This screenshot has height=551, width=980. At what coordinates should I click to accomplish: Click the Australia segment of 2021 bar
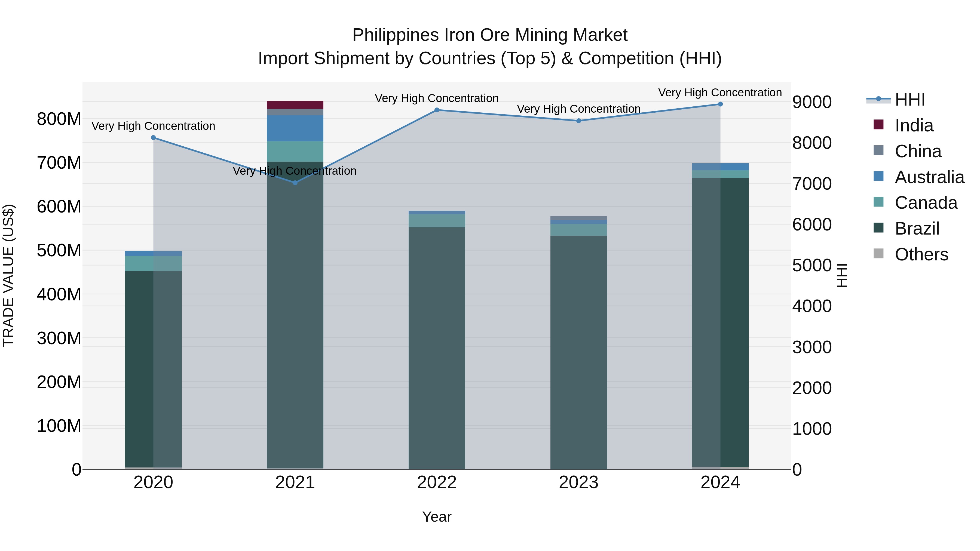[x=295, y=128]
